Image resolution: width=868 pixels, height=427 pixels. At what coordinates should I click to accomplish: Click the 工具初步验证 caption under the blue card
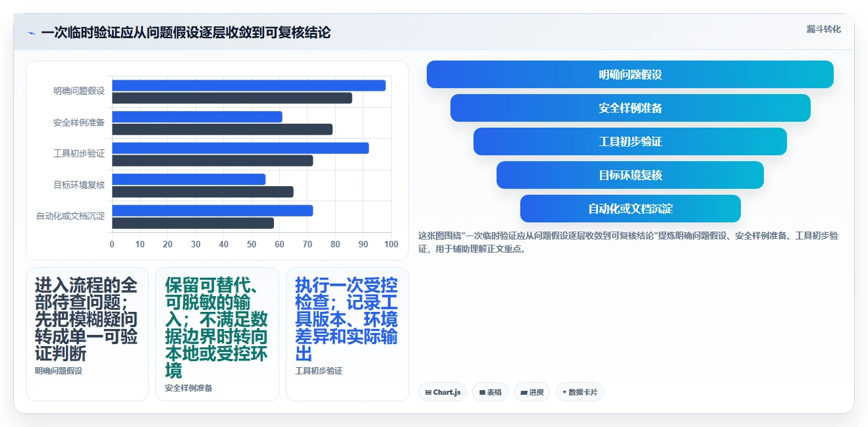tap(319, 371)
